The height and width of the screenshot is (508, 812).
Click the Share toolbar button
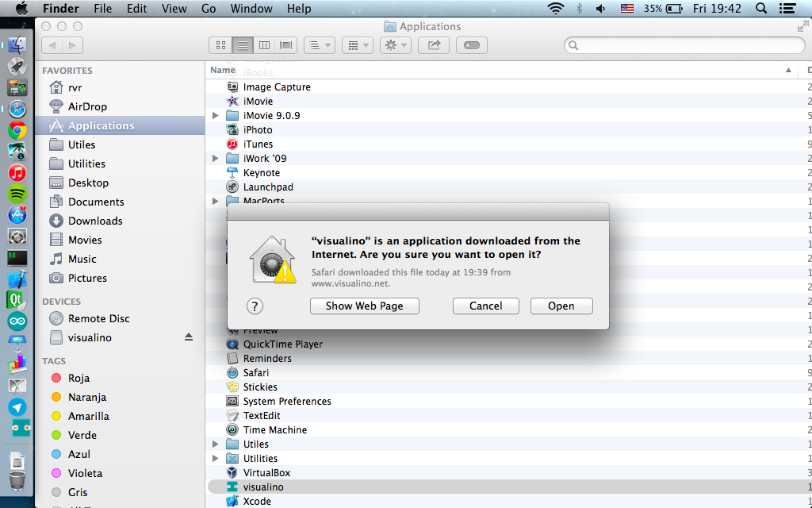click(x=434, y=45)
